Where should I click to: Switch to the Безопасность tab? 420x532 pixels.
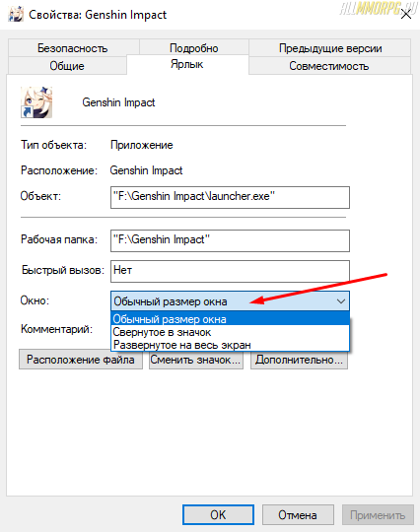coord(73,48)
